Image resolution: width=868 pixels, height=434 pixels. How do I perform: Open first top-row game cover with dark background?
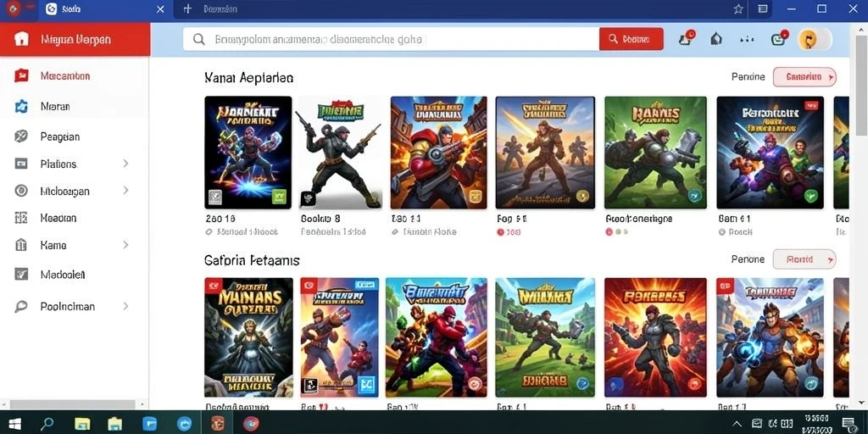tap(248, 153)
